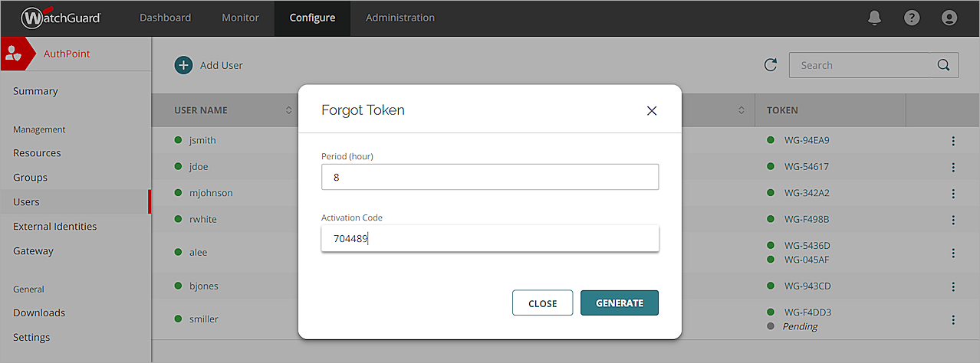Click the Close button in dialog
The width and height of the screenshot is (980, 363).
pyautogui.click(x=542, y=303)
